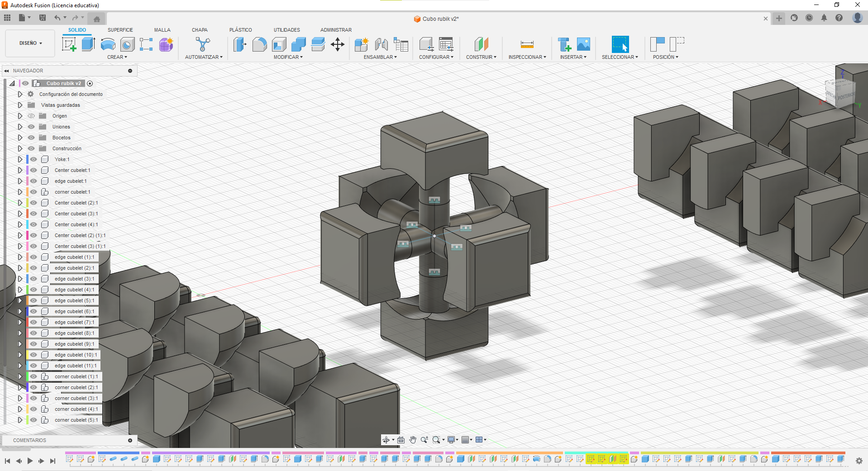Toggle visibility of edge cubelet:1

[x=34, y=181]
